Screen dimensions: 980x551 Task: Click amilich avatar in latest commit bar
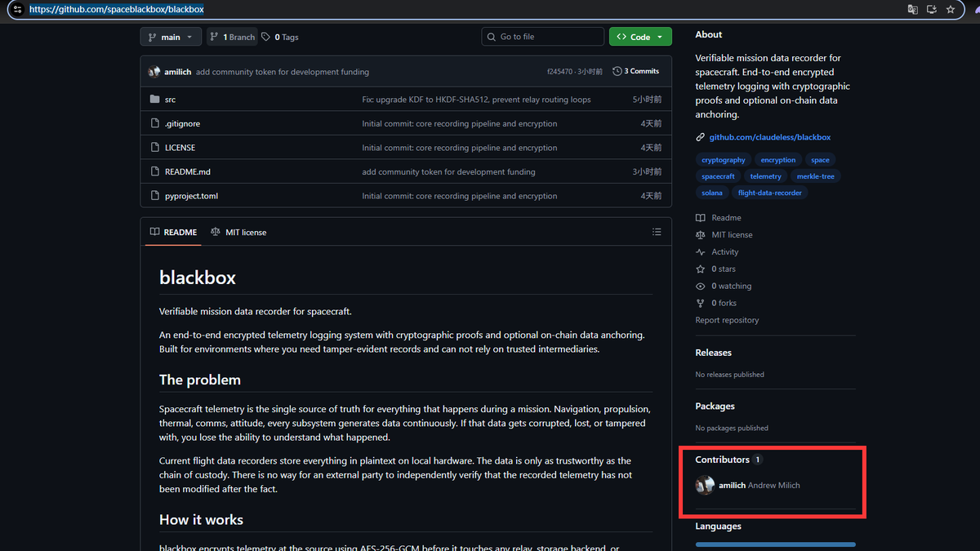tap(154, 72)
